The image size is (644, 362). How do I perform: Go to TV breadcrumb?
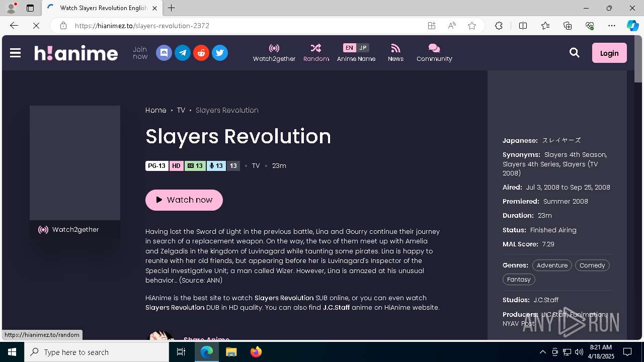coord(181,110)
